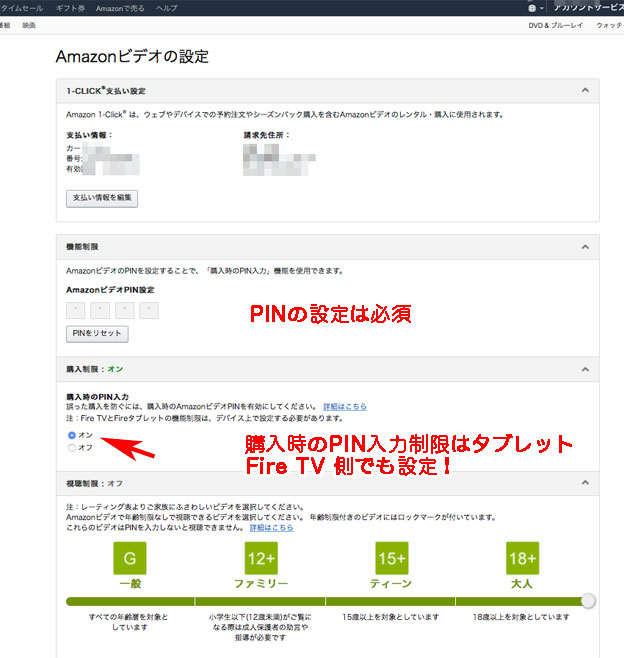
Task: Select the 18+ 大人 rating icon
Action: tap(522, 558)
